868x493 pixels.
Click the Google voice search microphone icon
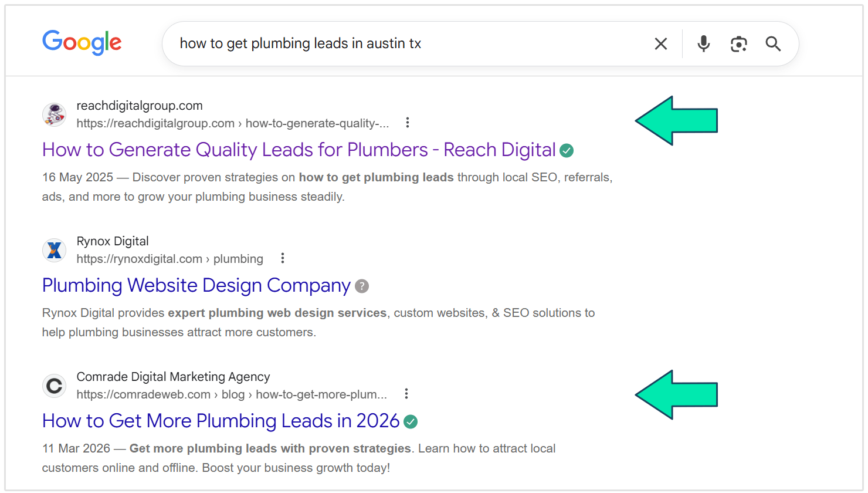pos(703,43)
